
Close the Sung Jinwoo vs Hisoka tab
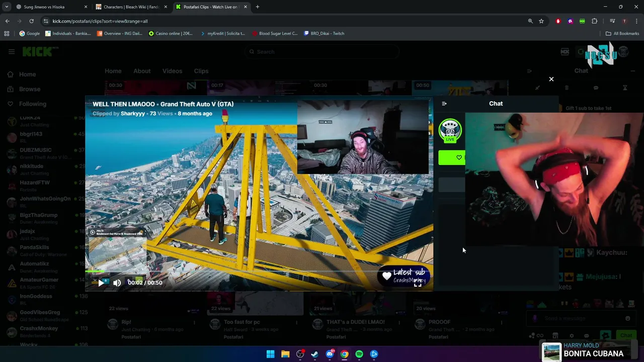86,7
